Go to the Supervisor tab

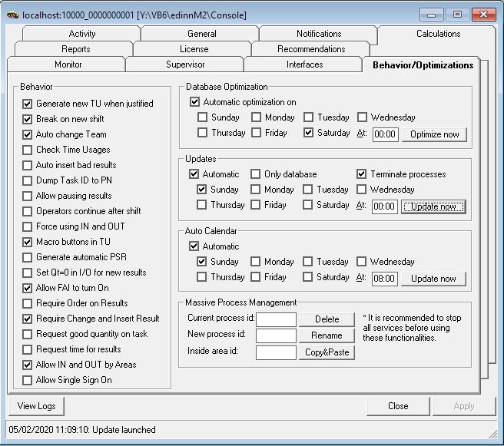pos(185,64)
